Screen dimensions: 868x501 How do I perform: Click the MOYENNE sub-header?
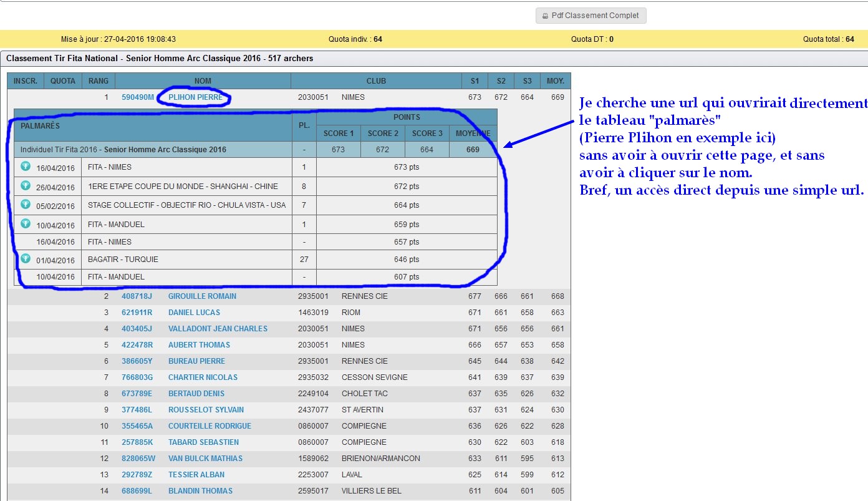click(x=473, y=134)
